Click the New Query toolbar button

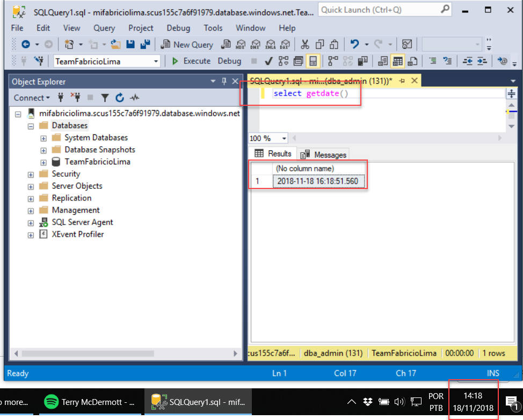(186, 45)
